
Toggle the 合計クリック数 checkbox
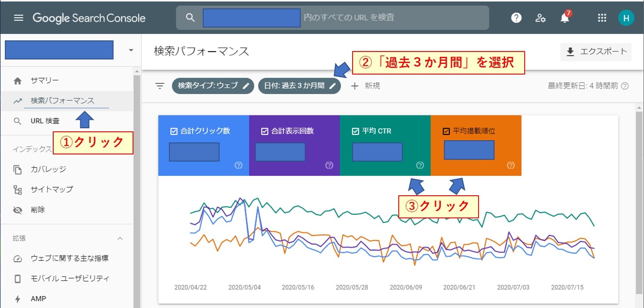tap(174, 131)
